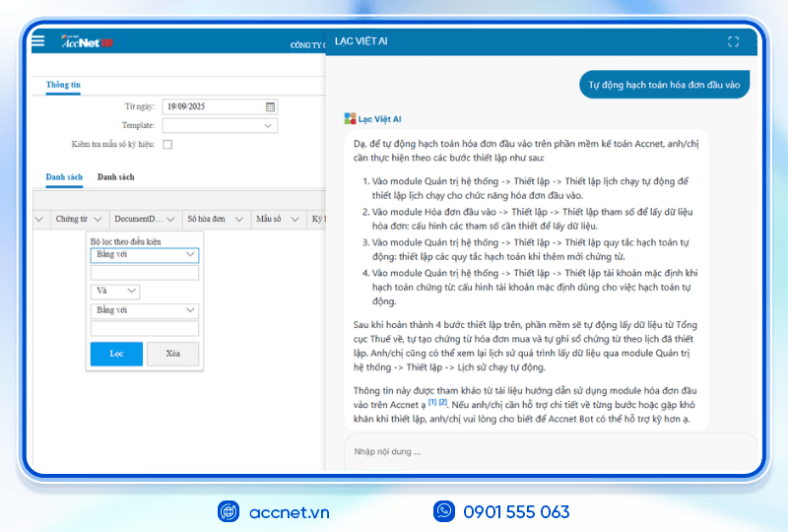Open DocumentD... column filter arrow

pyautogui.click(x=170, y=220)
